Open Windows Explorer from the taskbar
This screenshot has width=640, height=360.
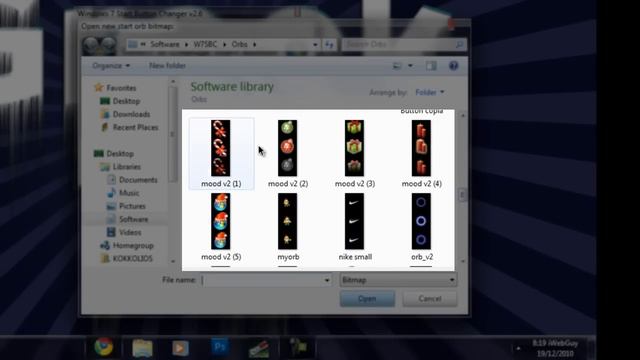(142, 348)
